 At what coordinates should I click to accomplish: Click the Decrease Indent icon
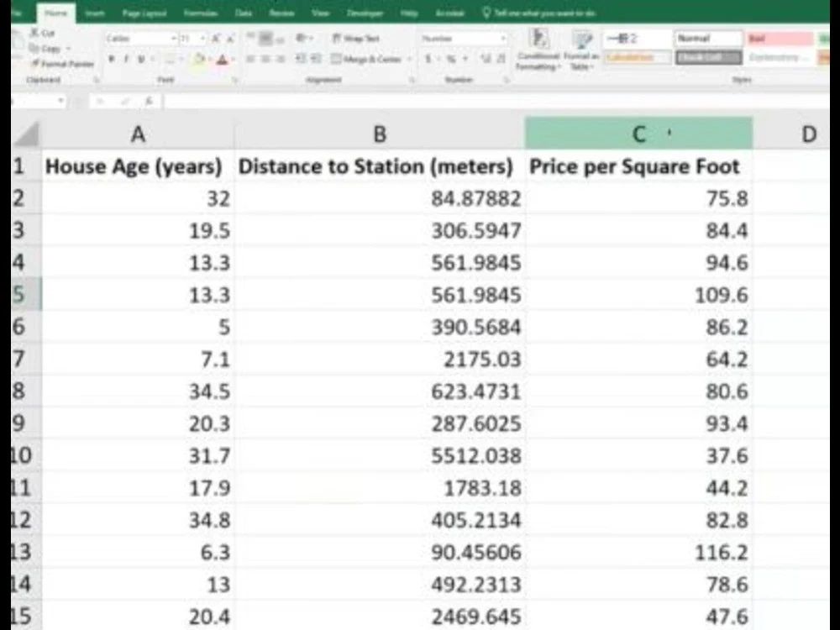(301, 59)
